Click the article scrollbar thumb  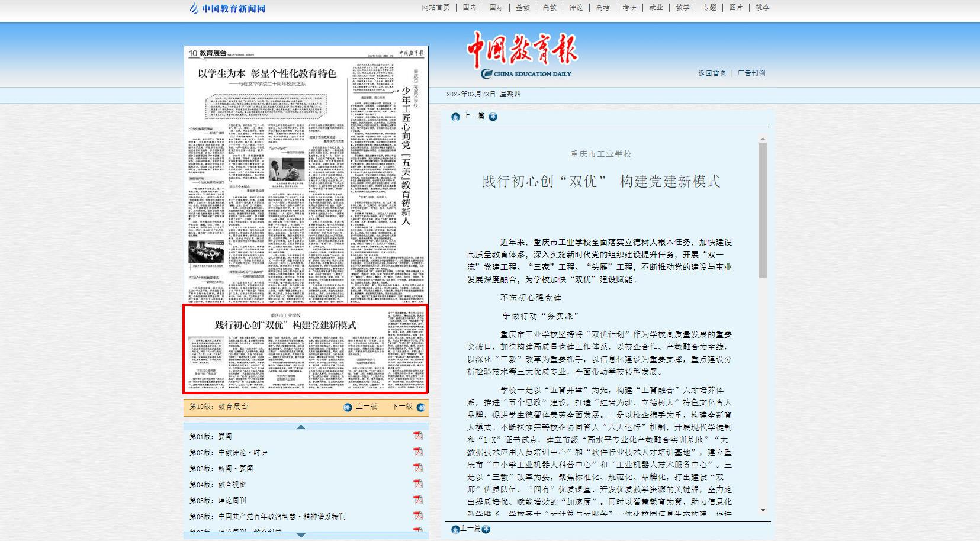pyautogui.click(x=763, y=210)
